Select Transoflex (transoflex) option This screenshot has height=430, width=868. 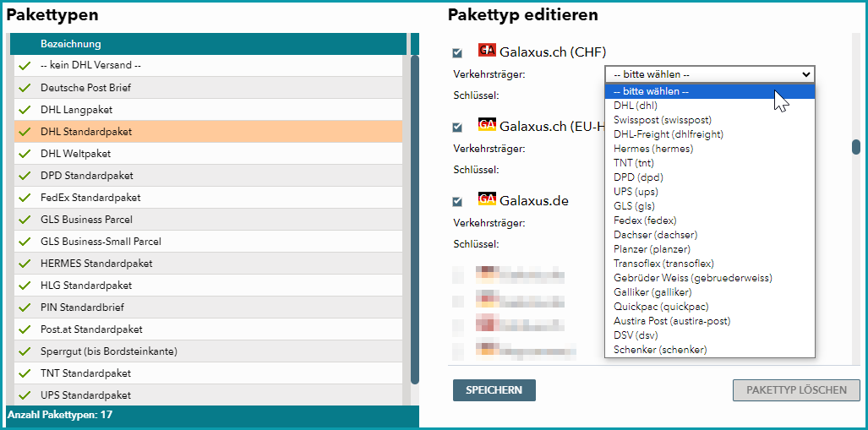[x=710, y=264]
